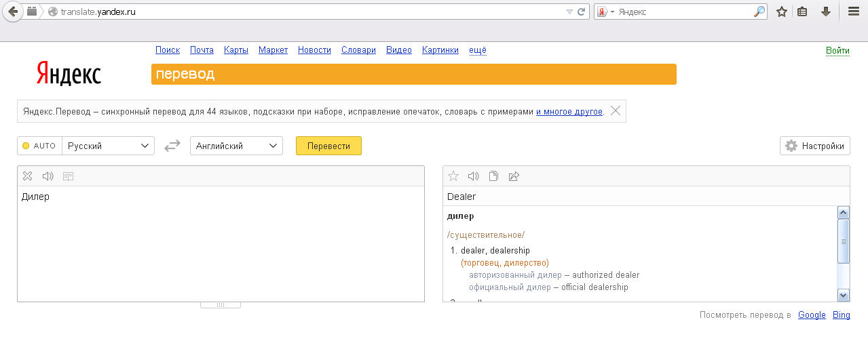868x347 pixels.
Task: Open the address bar history dropdown arrow
Action: [x=569, y=12]
